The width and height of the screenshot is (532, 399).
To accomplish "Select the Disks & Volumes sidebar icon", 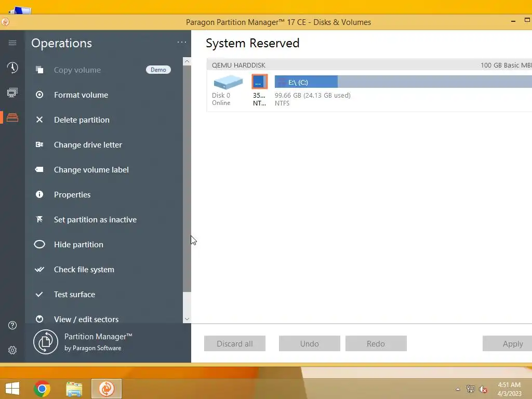I will [x=12, y=117].
